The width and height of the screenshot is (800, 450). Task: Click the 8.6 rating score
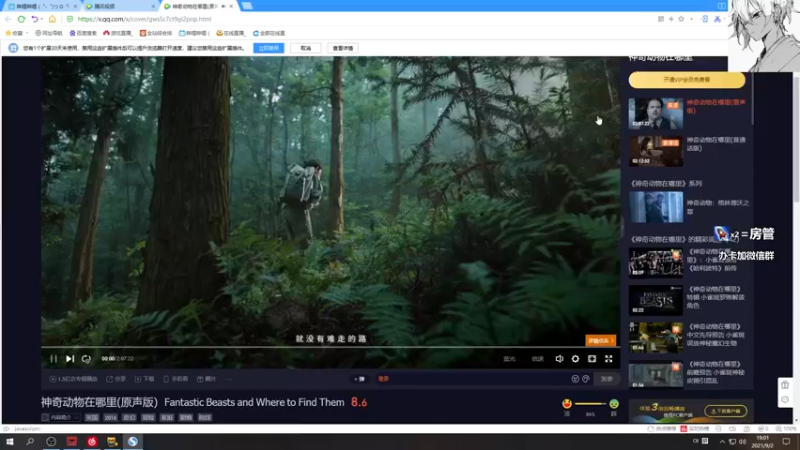point(359,402)
